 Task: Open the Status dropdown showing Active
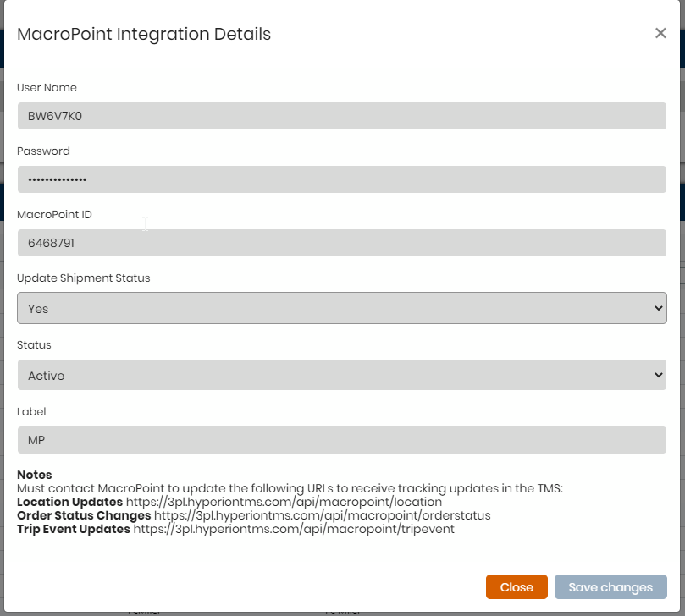click(x=341, y=375)
